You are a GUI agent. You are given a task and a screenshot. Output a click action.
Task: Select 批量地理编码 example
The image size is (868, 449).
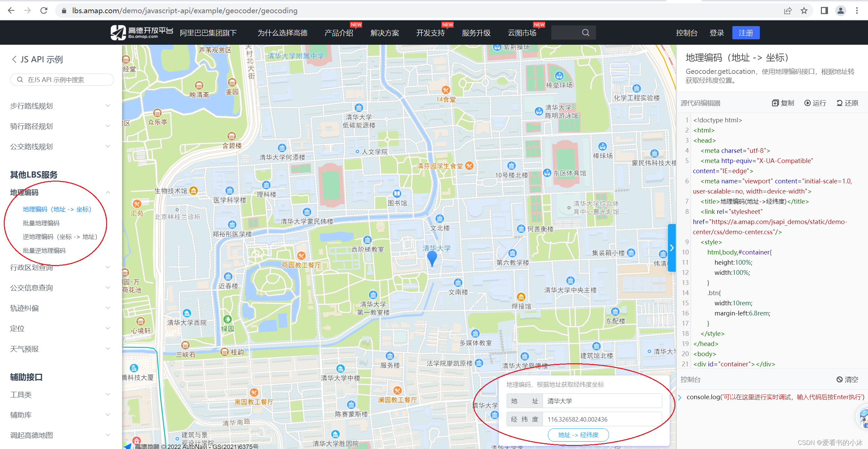41,223
